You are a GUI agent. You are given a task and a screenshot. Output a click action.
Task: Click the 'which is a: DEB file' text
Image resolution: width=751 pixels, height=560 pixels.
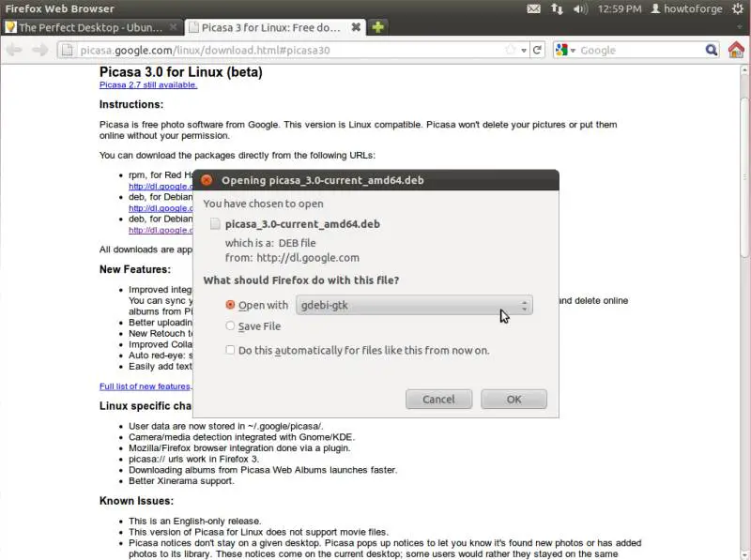point(270,243)
